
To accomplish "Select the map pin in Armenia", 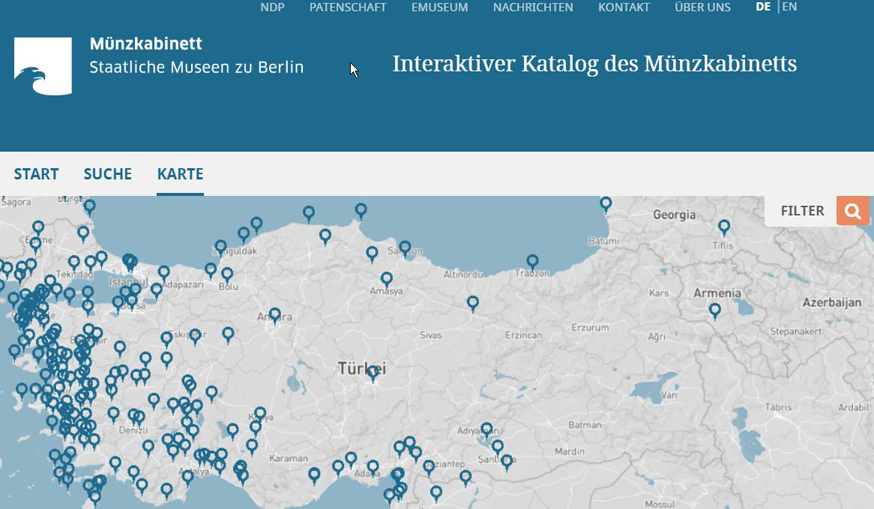I will 715,310.
